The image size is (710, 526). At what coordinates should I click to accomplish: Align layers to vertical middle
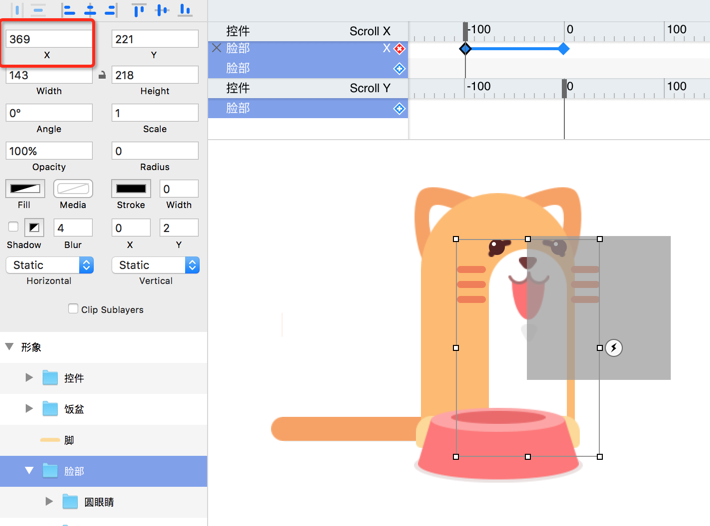click(162, 10)
